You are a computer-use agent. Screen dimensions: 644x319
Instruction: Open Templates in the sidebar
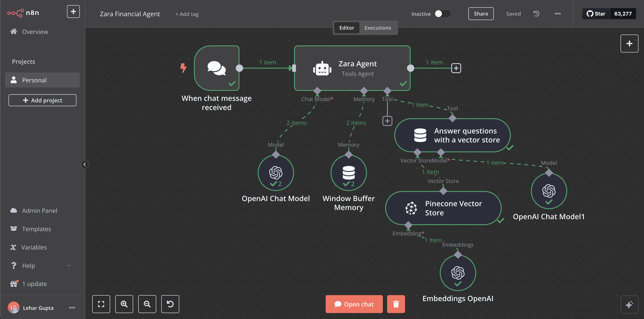click(x=36, y=229)
